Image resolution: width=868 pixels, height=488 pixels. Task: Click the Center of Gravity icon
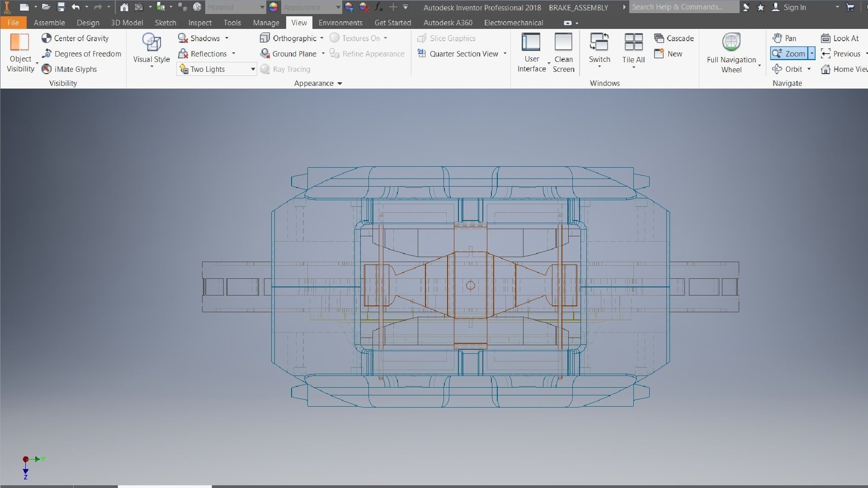pyautogui.click(x=47, y=38)
